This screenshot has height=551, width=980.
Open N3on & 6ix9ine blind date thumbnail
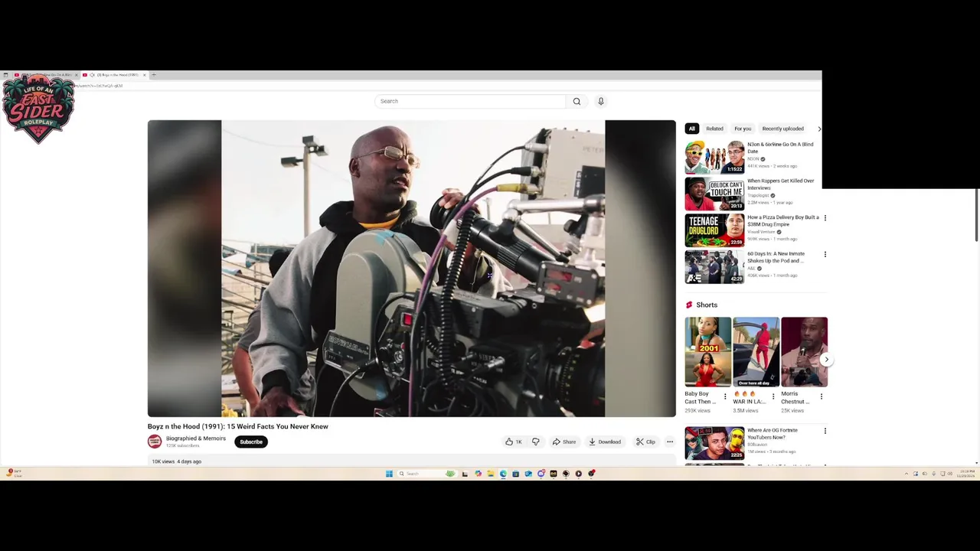tap(714, 157)
